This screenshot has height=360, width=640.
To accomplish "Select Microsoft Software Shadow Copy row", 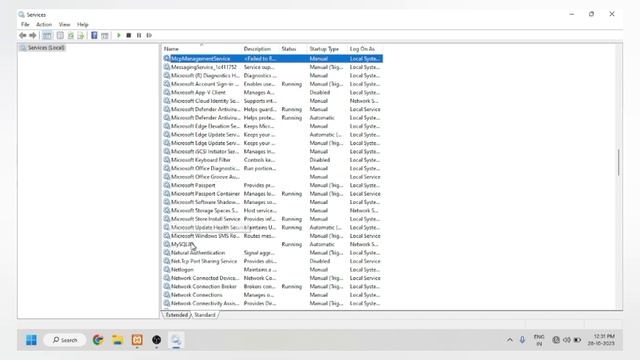I will click(272, 202).
